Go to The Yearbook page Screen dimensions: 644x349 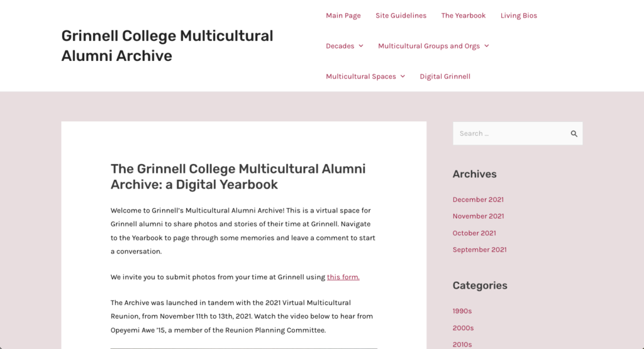(464, 16)
